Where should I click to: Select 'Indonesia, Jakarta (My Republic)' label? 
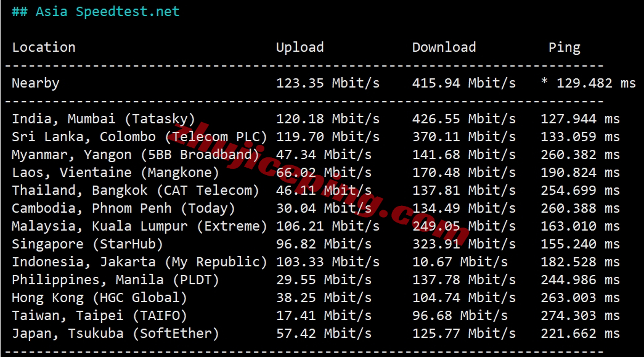point(140,262)
